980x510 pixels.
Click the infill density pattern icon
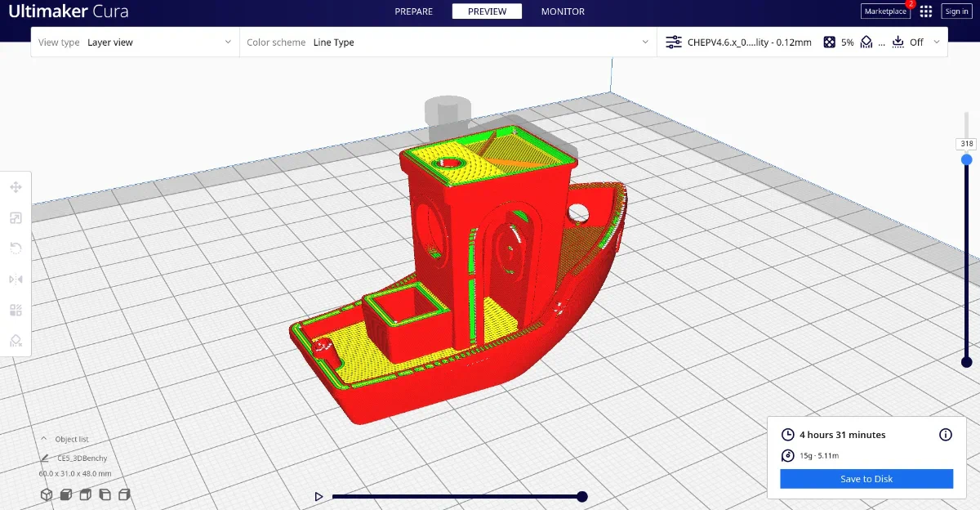(x=829, y=42)
